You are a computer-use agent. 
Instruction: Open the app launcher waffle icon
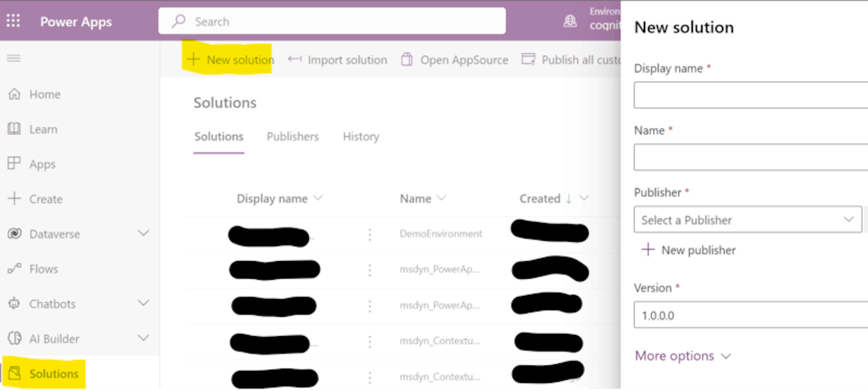click(x=13, y=21)
